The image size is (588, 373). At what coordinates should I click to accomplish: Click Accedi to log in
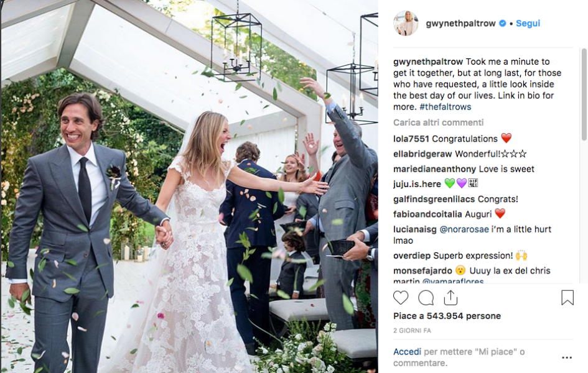[408, 352]
